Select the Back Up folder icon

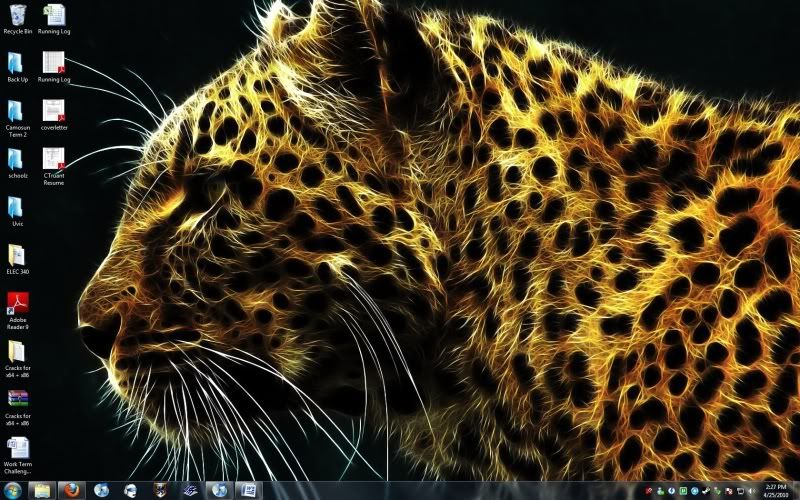point(17,67)
